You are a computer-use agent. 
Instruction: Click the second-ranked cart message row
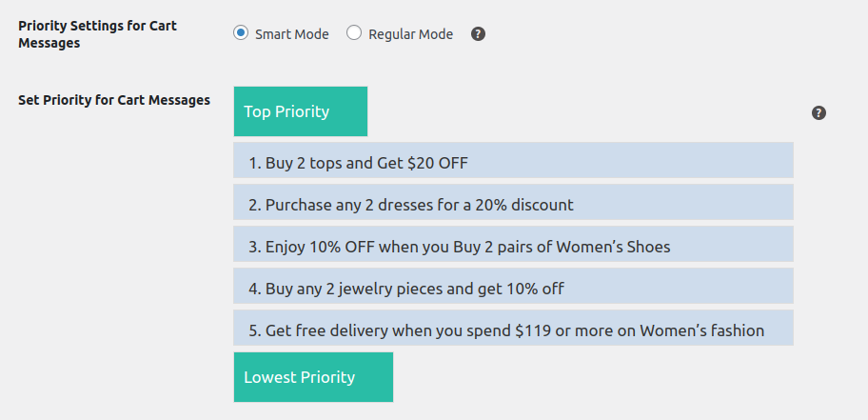pyautogui.click(x=513, y=202)
